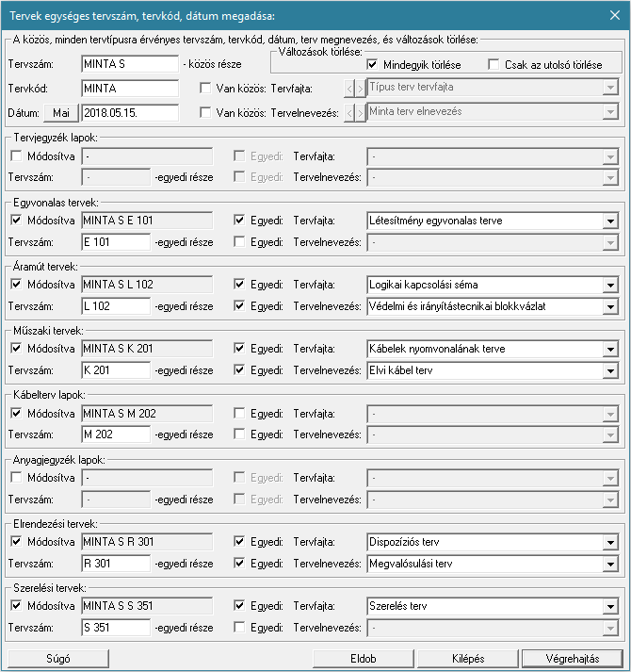The height and width of the screenshot is (672, 631).
Task: Expand Védelmi és irányítástecnikai blokkvázlat dropdown
Action: [x=610, y=307]
